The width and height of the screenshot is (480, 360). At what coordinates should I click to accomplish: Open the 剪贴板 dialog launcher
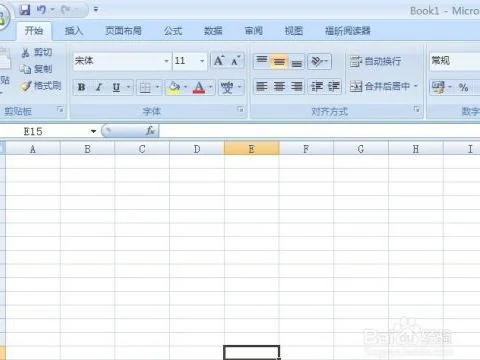coord(60,109)
